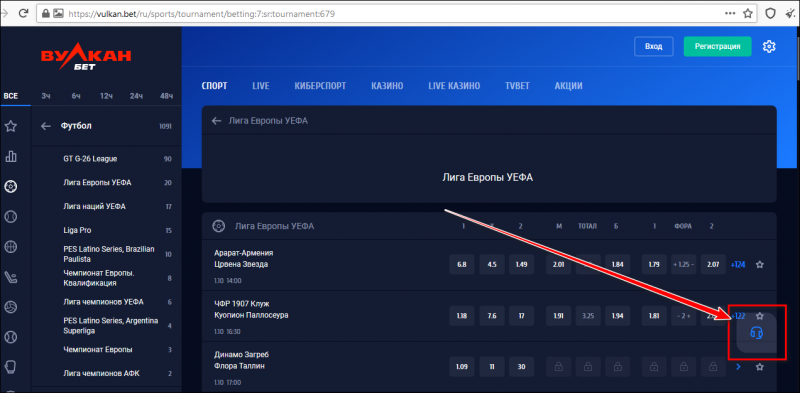Bookmark page with address bar star
This screenshot has height=393, width=800.
[747, 14]
